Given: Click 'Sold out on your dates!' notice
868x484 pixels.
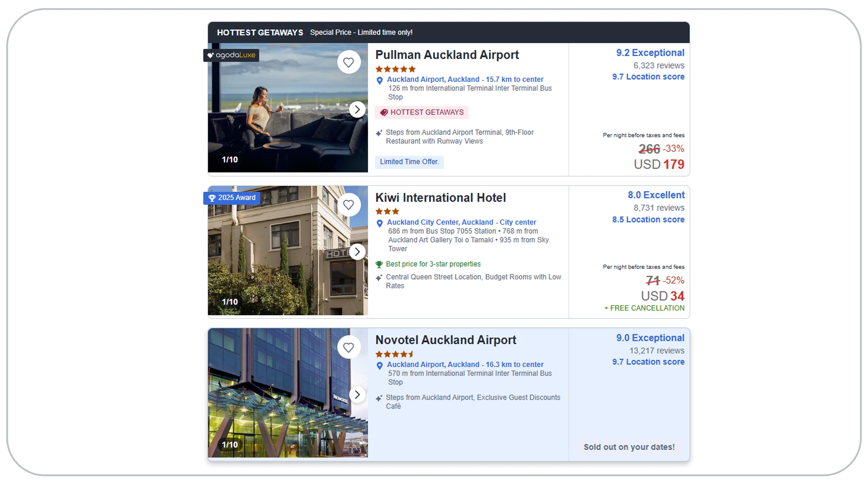Looking at the screenshot, I should 629,447.
